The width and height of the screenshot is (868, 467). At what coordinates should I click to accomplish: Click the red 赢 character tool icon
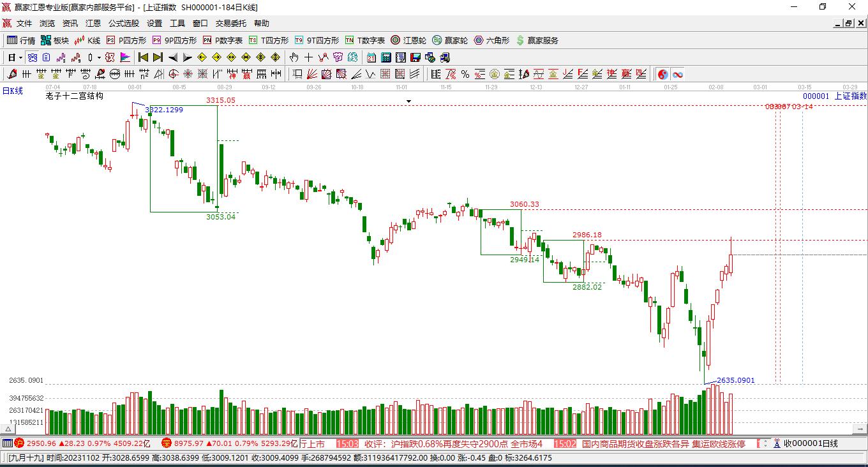(246, 74)
